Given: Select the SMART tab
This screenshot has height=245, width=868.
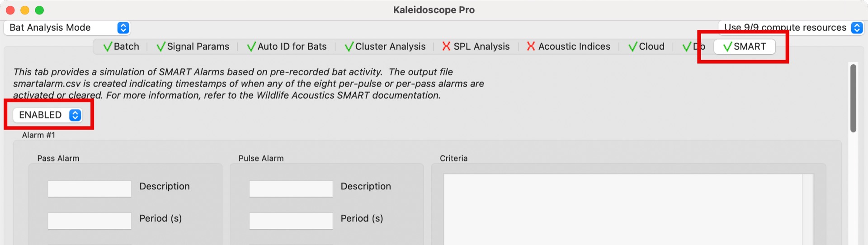Looking at the screenshot, I should pyautogui.click(x=745, y=47).
